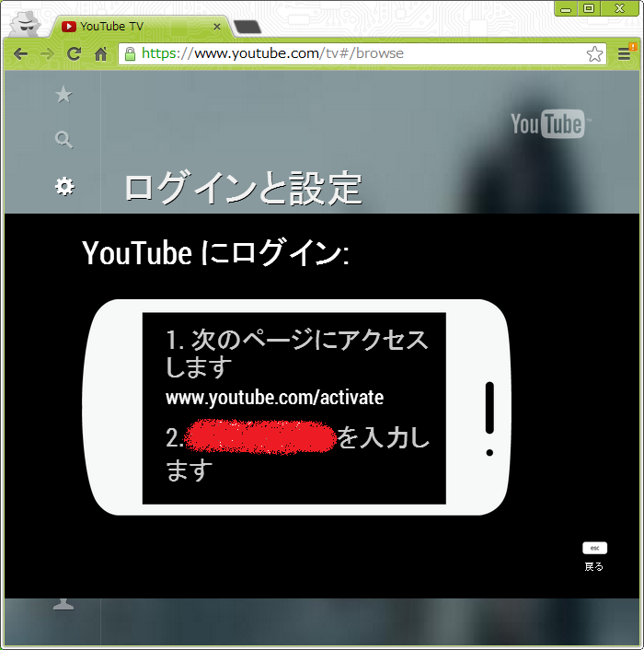This screenshot has height=650, width=644.
Task: Click step 1 次のページにアクセス text
Action: point(297,354)
